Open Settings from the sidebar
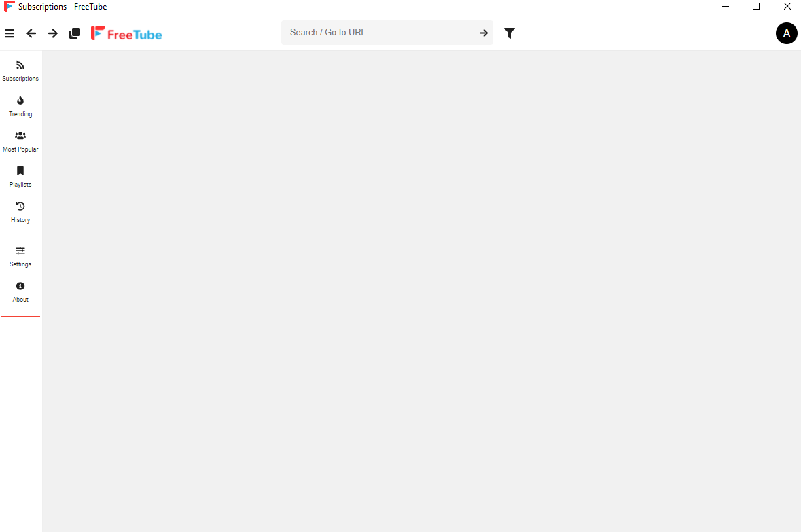The image size is (801, 532). [x=20, y=256]
